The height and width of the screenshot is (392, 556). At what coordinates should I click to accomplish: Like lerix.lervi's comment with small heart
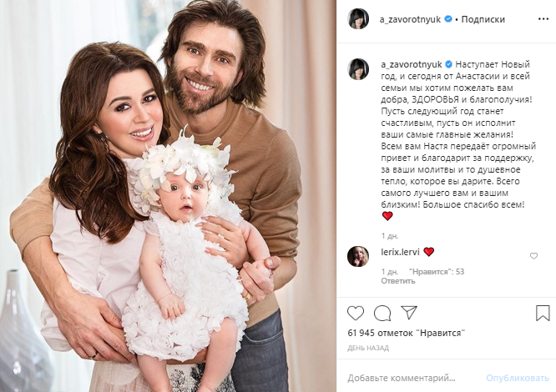tap(533, 256)
